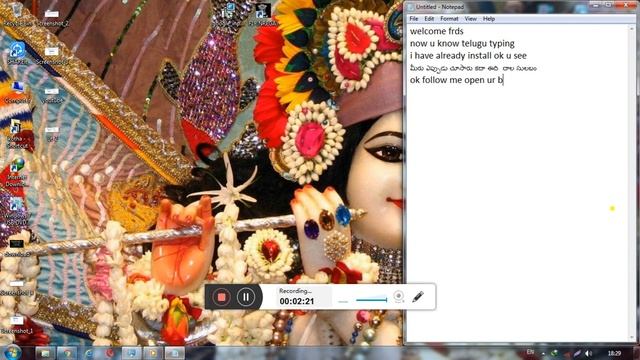Click the Notepad vertical scrollbar track

633,184
